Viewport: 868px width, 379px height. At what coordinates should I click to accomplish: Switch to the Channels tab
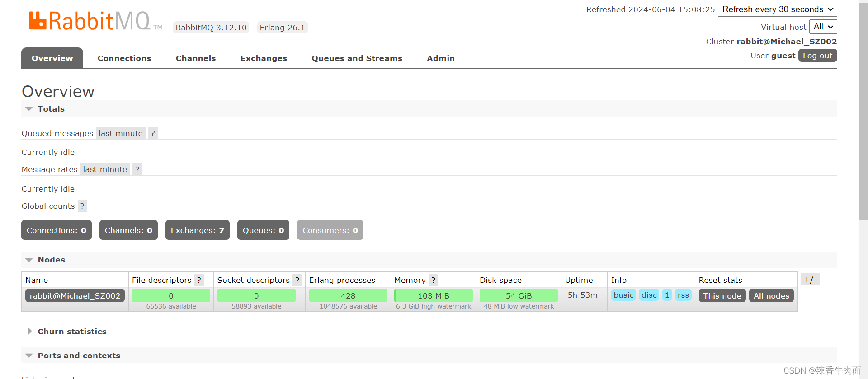196,58
